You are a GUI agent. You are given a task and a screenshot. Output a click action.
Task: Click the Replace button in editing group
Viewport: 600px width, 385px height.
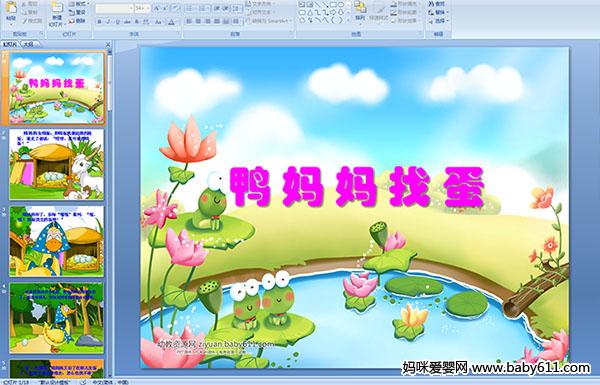point(438,12)
